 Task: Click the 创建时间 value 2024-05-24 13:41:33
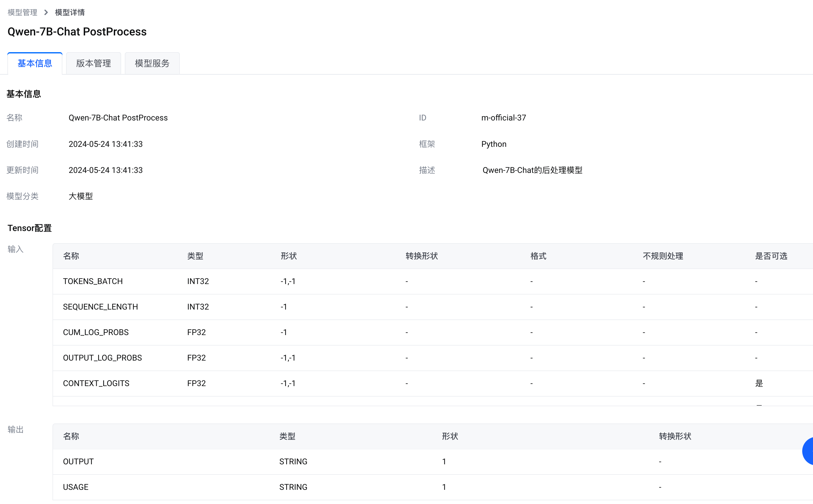pyautogui.click(x=105, y=144)
